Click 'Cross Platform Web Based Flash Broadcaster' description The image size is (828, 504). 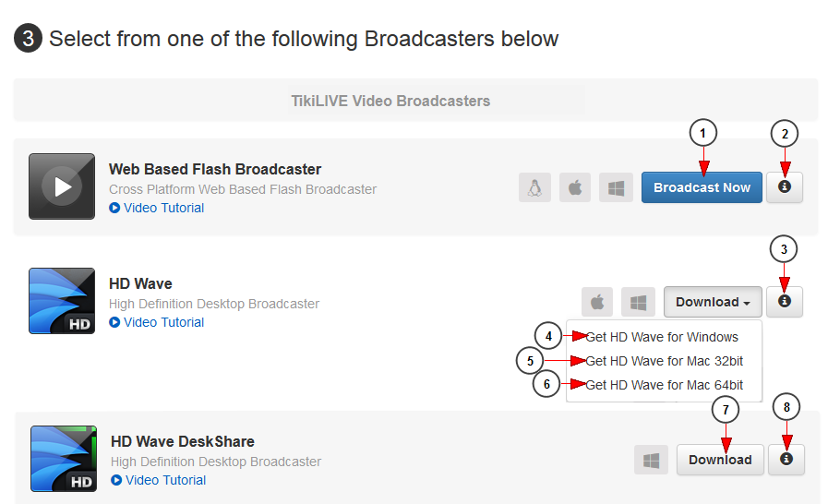243,189
